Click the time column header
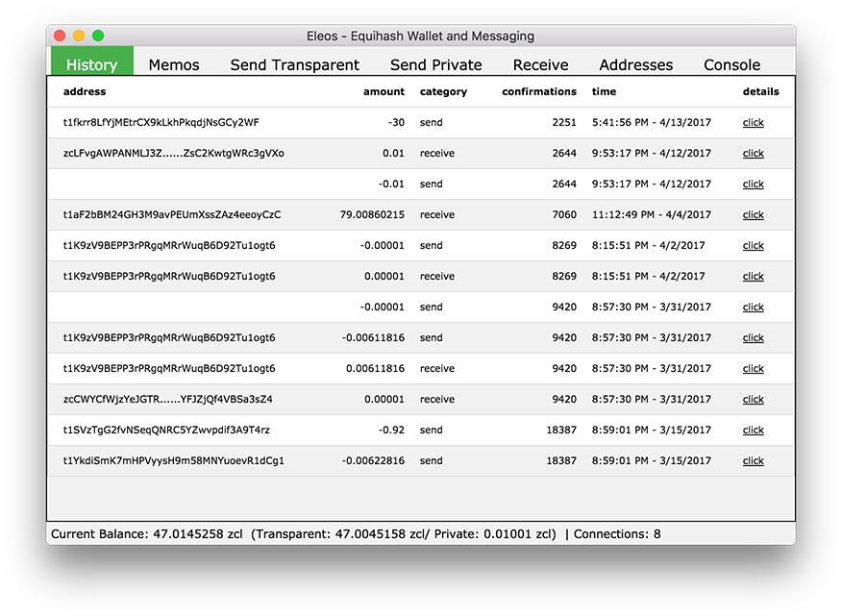Screen dimensions: 842x616 tap(605, 91)
